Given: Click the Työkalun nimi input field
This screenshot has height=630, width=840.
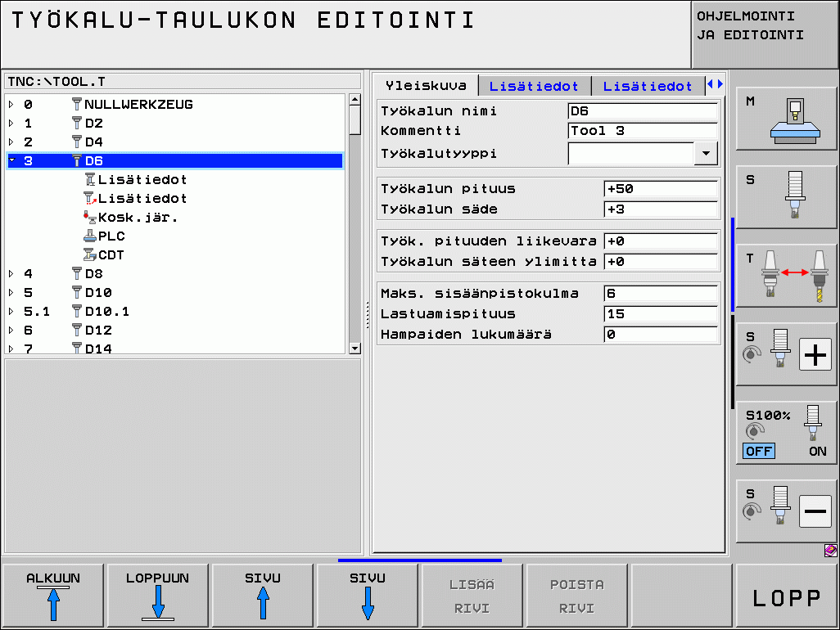Looking at the screenshot, I should click(x=643, y=110).
